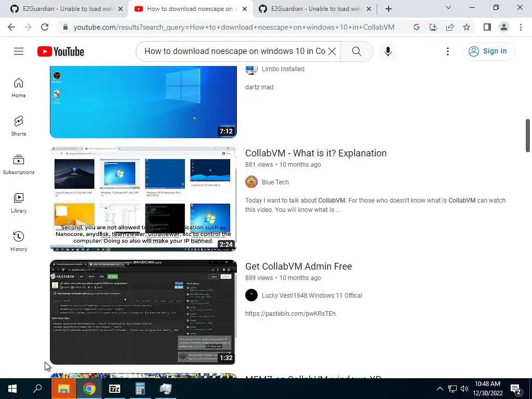Open Library in the sidebar
Screen dimensions: 532x399
(x=19, y=203)
